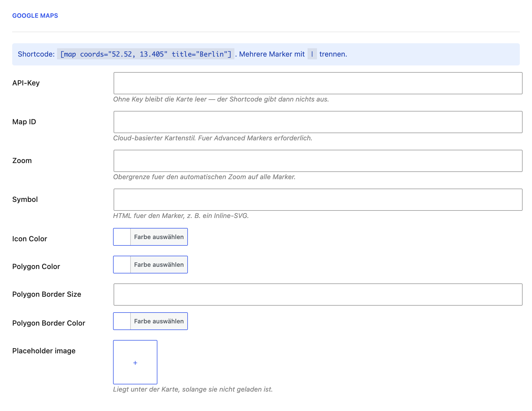Click the Polygon Border Color swatch preview

coord(122,321)
